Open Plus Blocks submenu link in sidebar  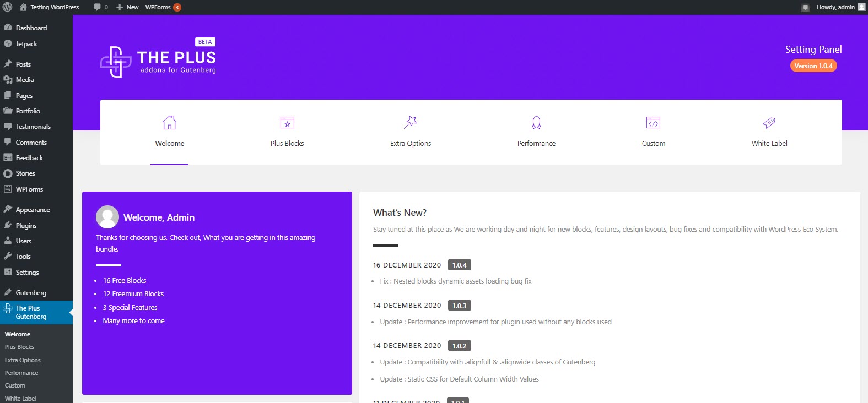19,347
